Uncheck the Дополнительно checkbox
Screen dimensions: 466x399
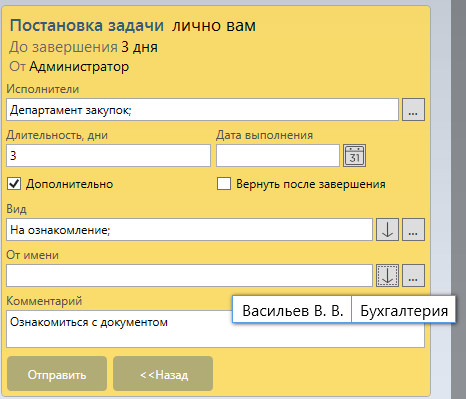click(14, 184)
